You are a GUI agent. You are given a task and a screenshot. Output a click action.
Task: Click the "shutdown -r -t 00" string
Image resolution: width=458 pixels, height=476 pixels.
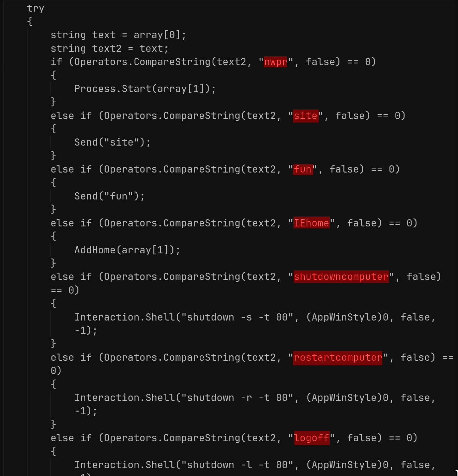click(x=237, y=398)
